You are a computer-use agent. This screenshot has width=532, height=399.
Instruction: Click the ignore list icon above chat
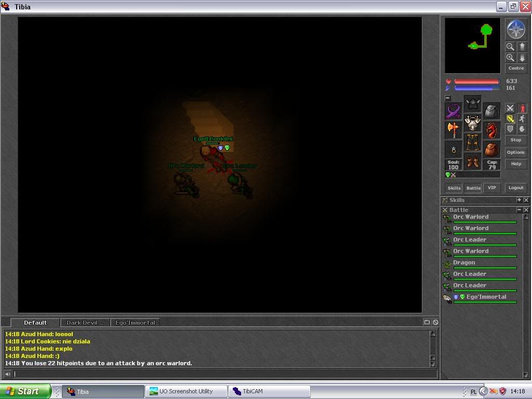pyautogui.click(x=436, y=322)
